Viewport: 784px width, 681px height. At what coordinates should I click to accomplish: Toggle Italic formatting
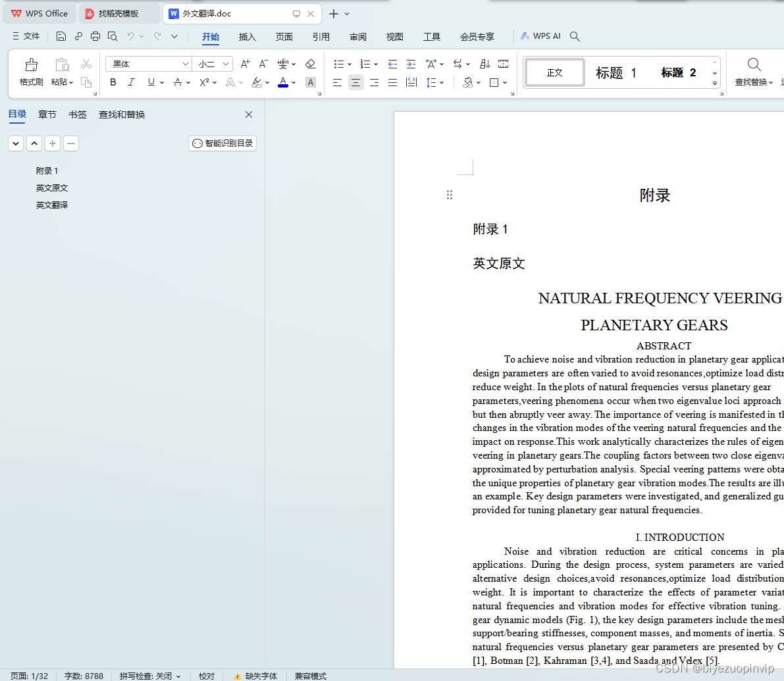pos(131,82)
